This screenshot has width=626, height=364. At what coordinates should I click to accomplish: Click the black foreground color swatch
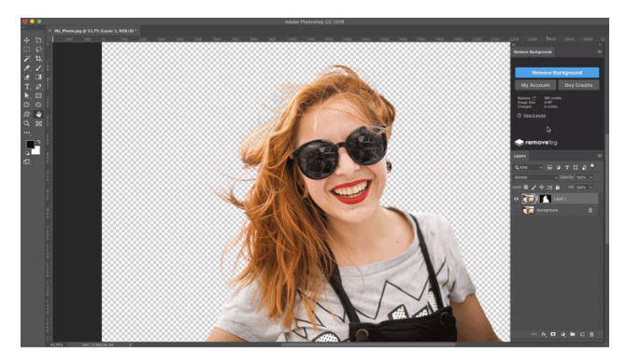[30, 145]
